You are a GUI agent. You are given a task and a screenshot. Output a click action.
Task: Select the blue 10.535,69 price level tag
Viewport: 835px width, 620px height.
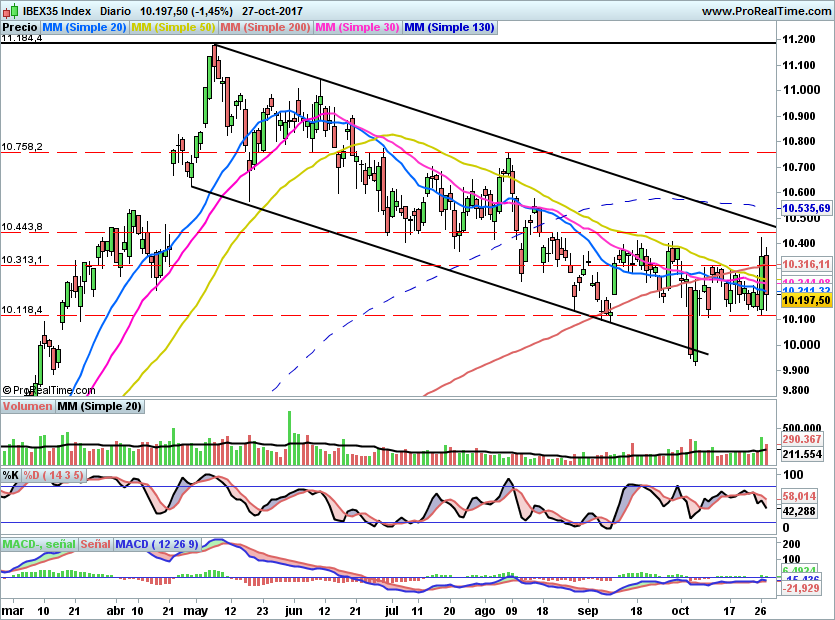click(806, 209)
